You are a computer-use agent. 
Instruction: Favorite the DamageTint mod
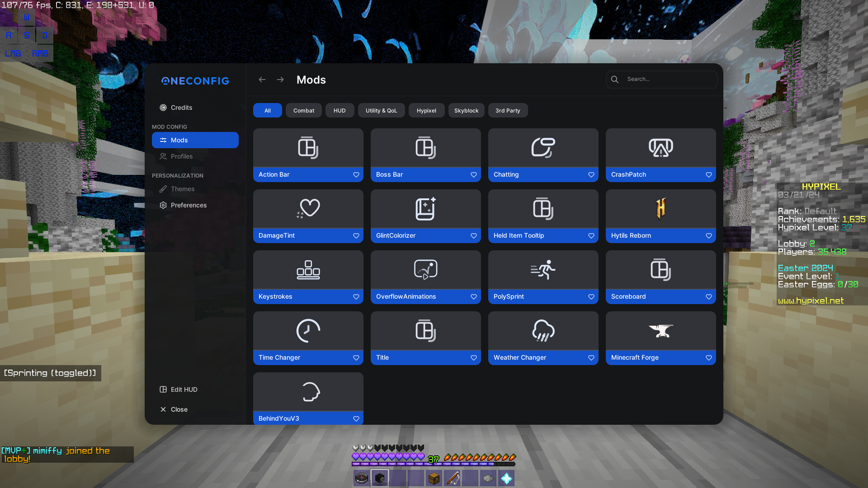pyautogui.click(x=356, y=236)
